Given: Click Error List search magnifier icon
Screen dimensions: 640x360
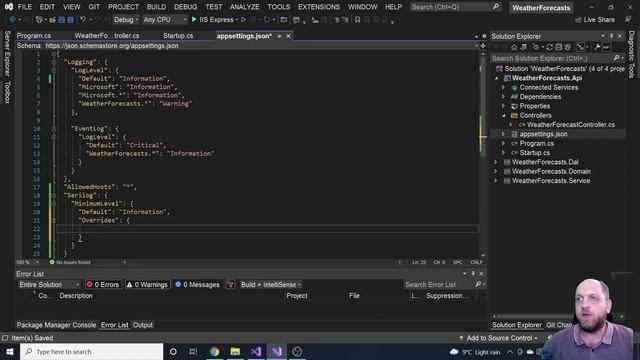Looking at the screenshot, I should [478, 284].
